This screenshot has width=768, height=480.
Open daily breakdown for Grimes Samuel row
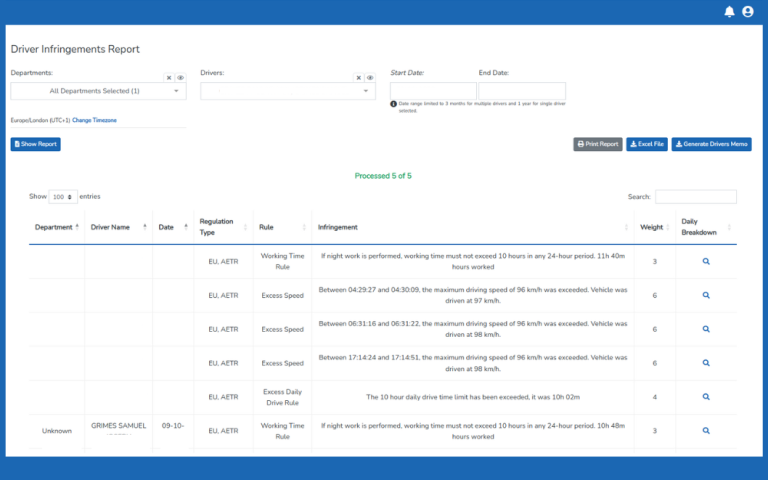point(706,431)
